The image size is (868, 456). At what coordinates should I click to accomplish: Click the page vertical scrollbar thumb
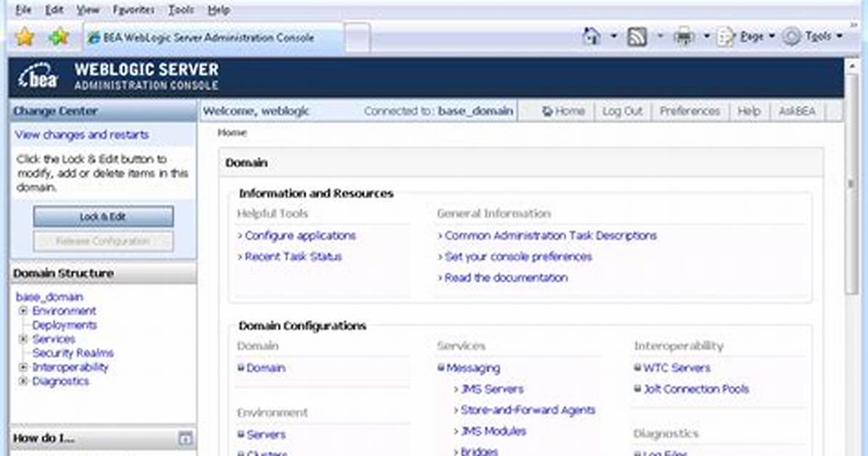[x=852, y=184]
